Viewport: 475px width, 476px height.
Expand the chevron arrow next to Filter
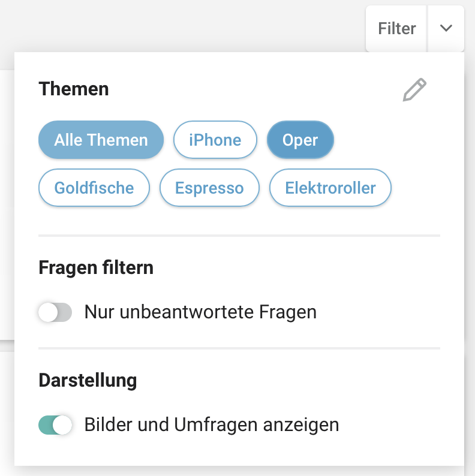(446, 28)
